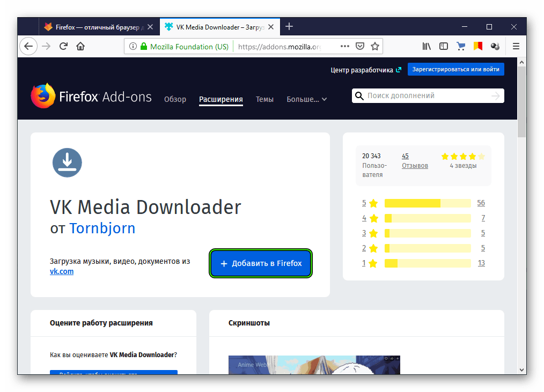Open page actions three-dots menu
Viewport: 544px width, 392px height.
point(345,46)
